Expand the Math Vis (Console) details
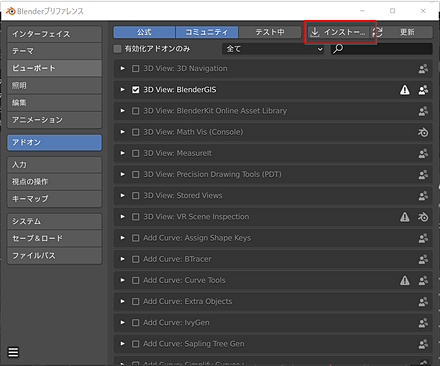 click(123, 132)
